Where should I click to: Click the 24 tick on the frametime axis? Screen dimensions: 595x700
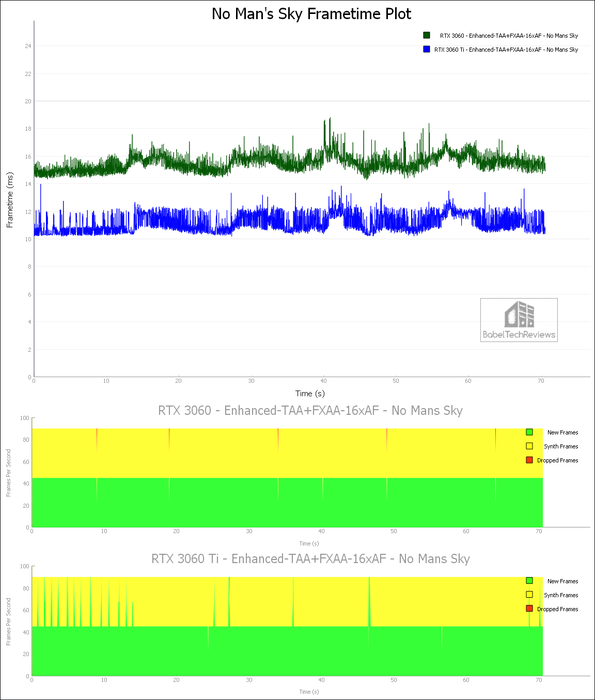[28, 46]
